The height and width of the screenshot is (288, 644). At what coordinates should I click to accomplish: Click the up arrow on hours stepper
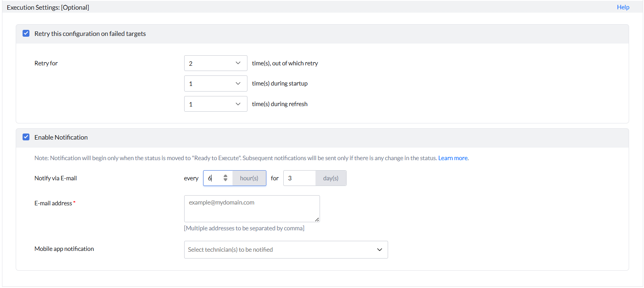pyautogui.click(x=225, y=176)
